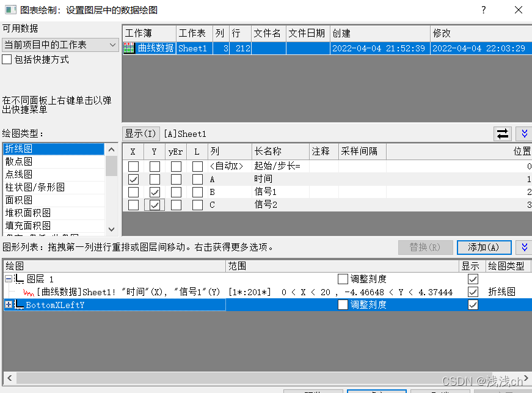Click left arrow of horizontal scrollbar
Viewport: 532px width, 393px height.
coord(10,378)
